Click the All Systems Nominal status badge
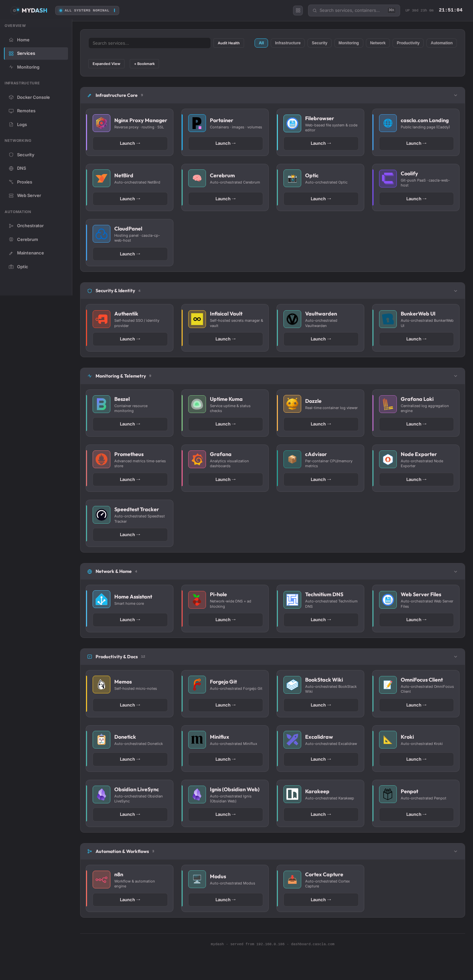Screen dimensions: 473x980 point(87,10)
